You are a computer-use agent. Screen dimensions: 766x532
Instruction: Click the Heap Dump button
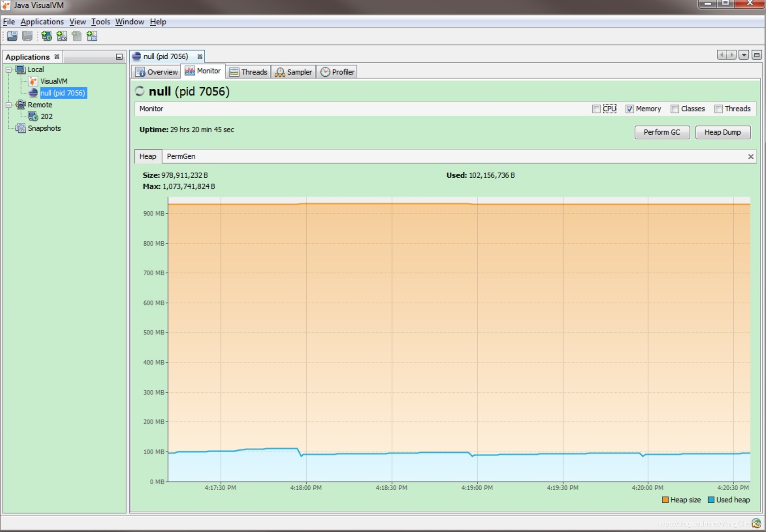723,132
